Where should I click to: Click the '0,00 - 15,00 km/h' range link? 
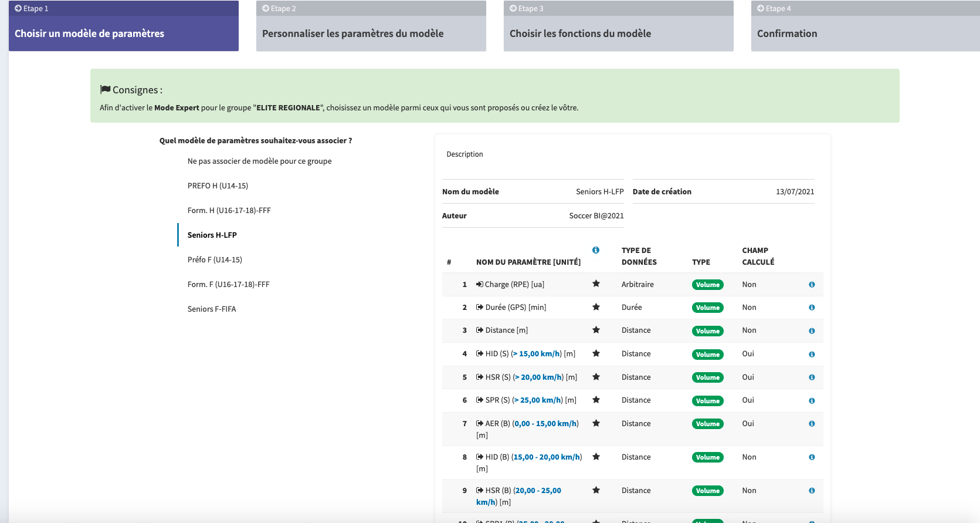tap(546, 424)
